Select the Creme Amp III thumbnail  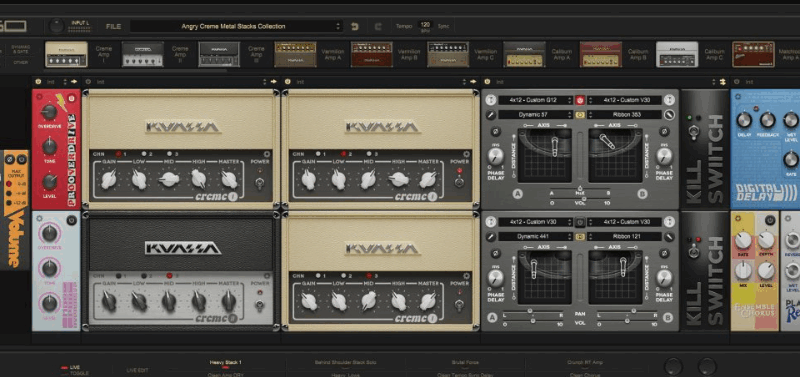coord(219,54)
